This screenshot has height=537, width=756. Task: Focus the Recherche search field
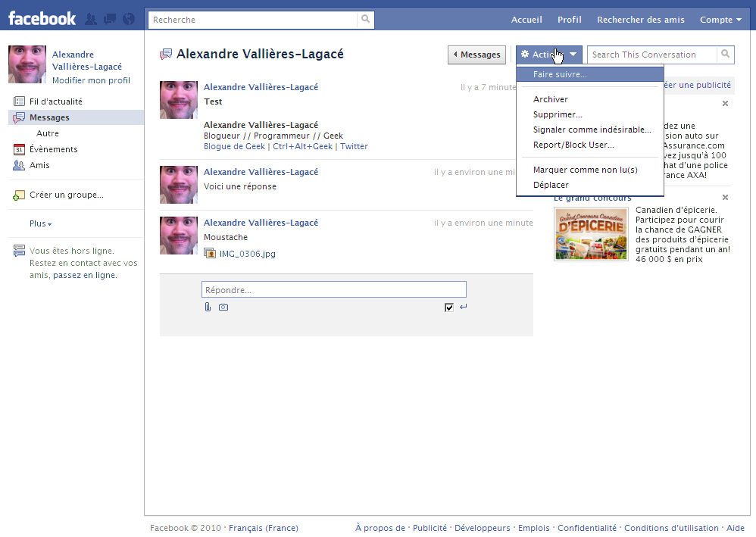(x=253, y=20)
